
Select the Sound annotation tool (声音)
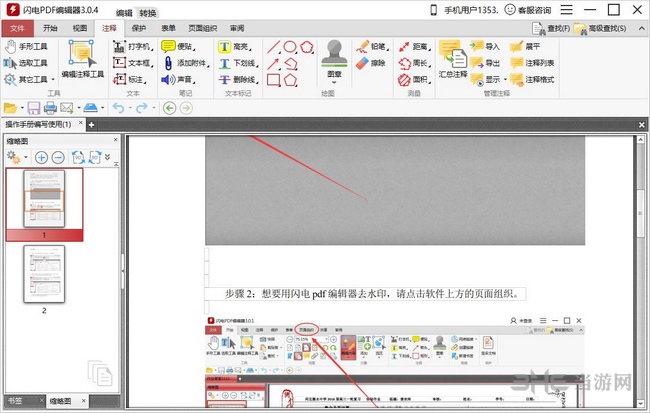(x=178, y=79)
